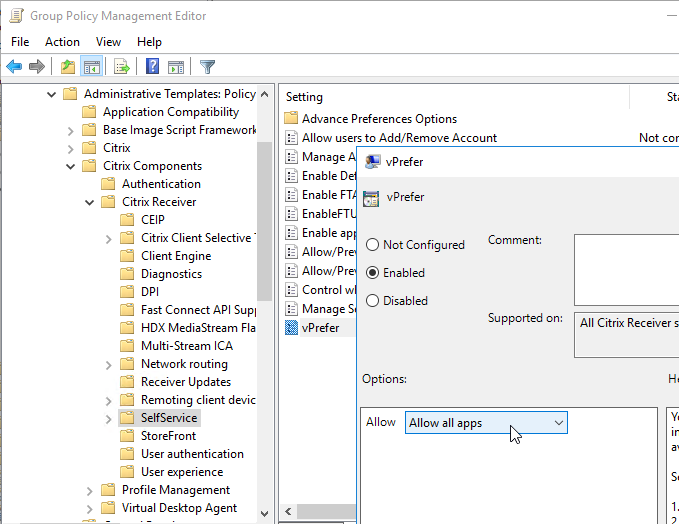Click the DPI folder icon
The height and width of the screenshot is (524, 679).
[127, 291]
